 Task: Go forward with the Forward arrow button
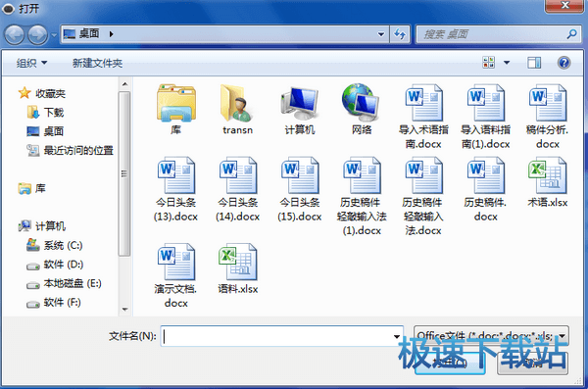[37, 35]
